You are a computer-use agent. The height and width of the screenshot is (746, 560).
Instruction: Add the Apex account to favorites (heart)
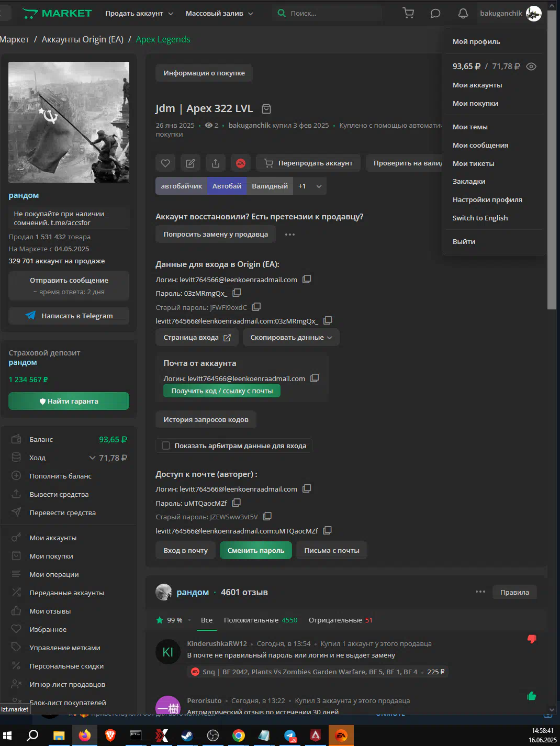pos(165,163)
